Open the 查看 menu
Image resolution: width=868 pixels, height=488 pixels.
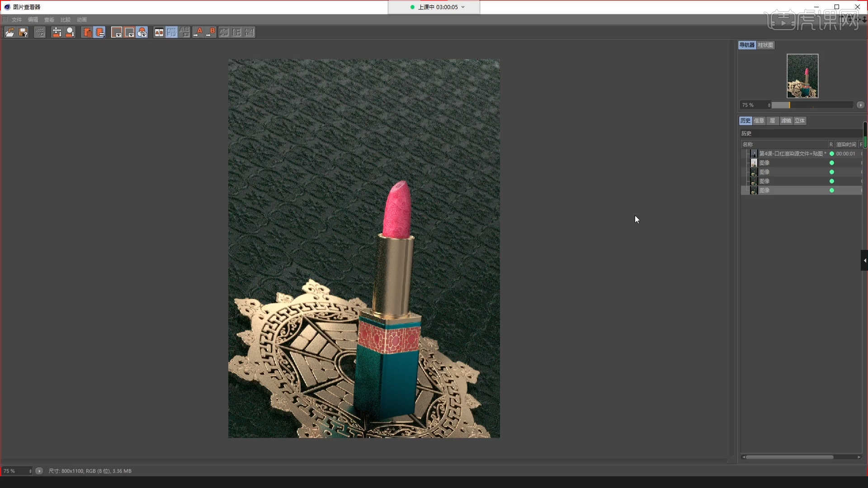[49, 19]
